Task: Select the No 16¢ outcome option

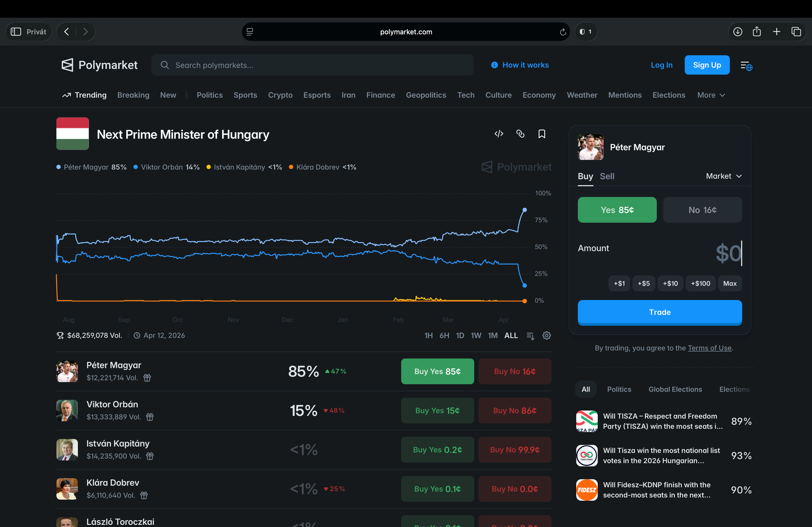Action: coord(702,210)
